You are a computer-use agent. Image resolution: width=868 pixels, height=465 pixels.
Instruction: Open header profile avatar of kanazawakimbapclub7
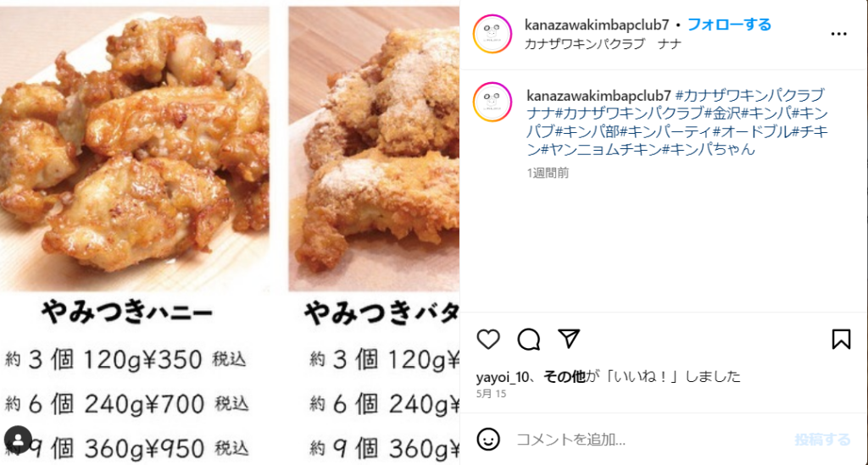492,34
